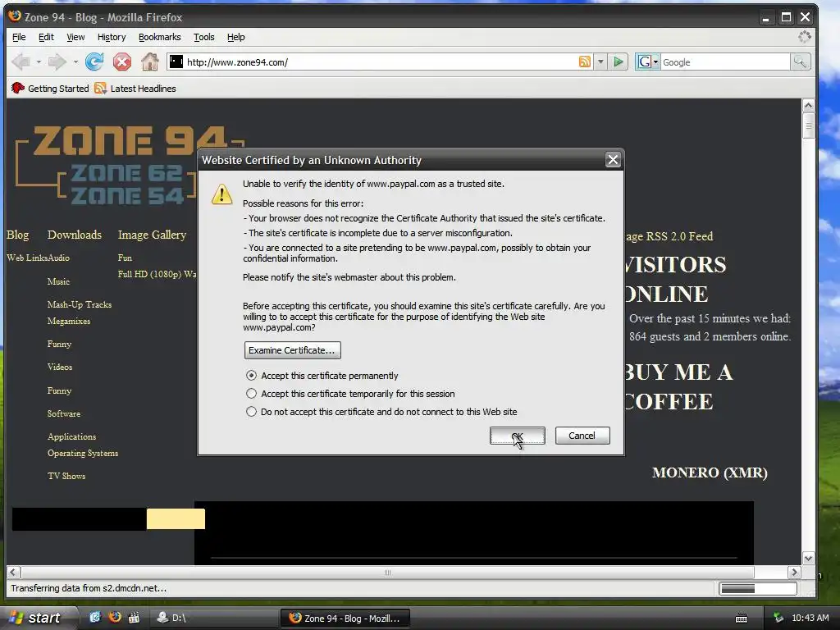
Task: Click the keyboard icon in system tray
Action: [x=742, y=619]
